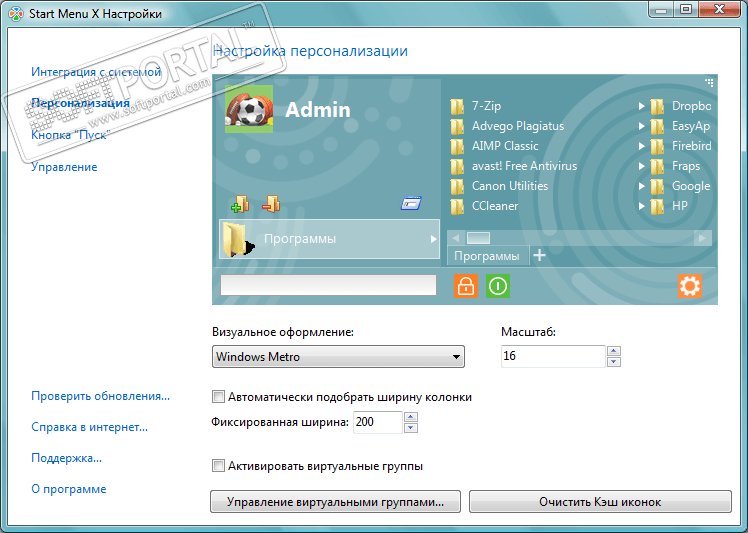Click the Масштаб value field showing 16
The width and height of the screenshot is (748, 533).
(x=553, y=356)
